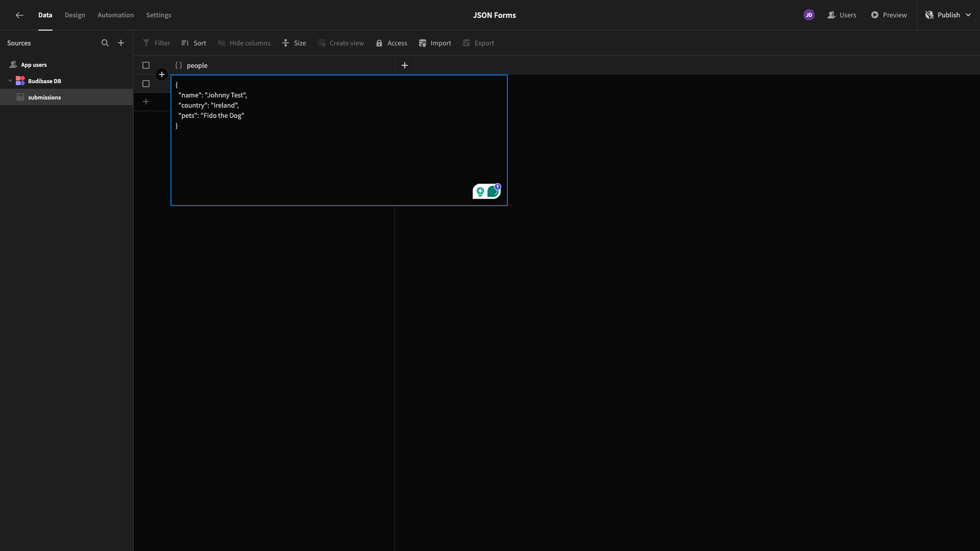
Task: Open the Filter tool
Action: (x=156, y=43)
